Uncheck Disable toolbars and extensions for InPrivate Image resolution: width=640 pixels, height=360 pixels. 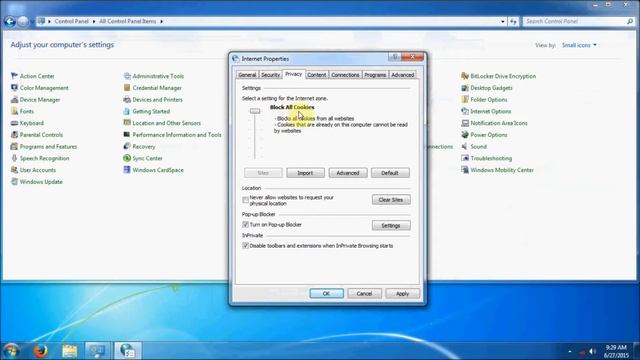245,246
